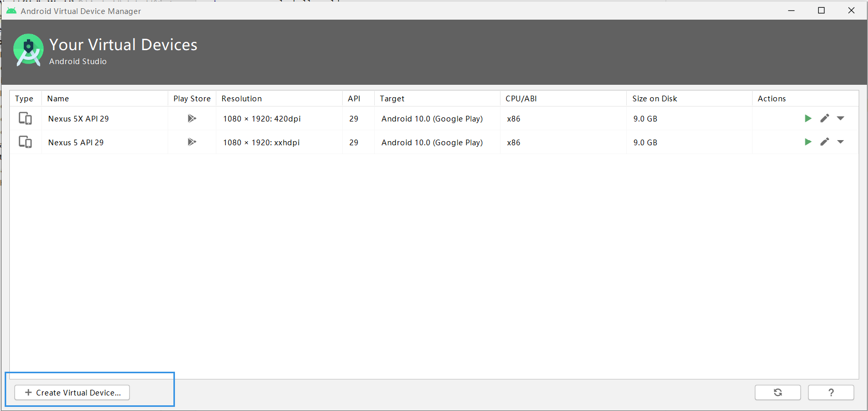
Task: Click Play Store icon for Nexus 5 API 29
Action: (x=192, y=142)
